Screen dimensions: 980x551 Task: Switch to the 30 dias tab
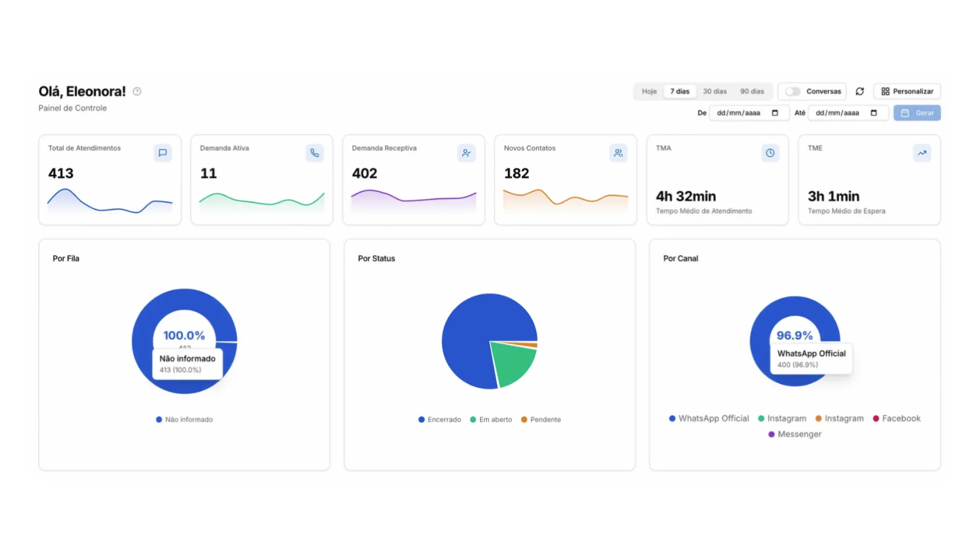[715, 91]
